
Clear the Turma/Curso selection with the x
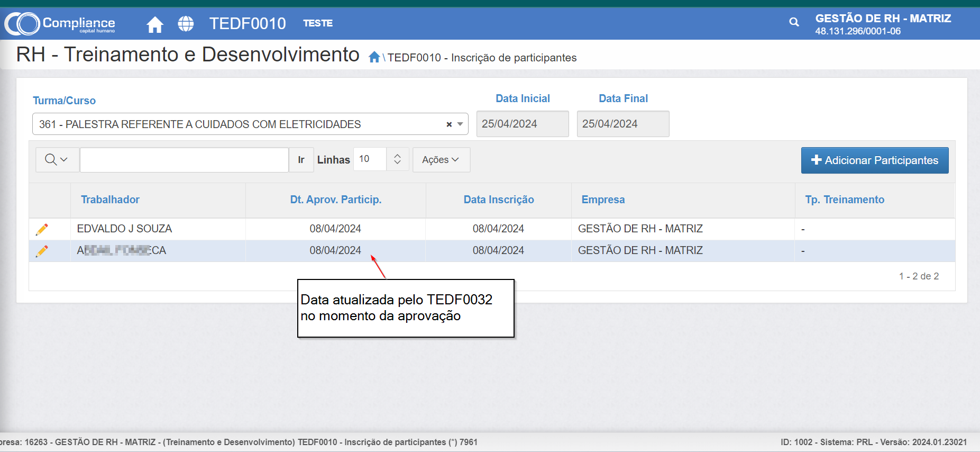point(449,124)
